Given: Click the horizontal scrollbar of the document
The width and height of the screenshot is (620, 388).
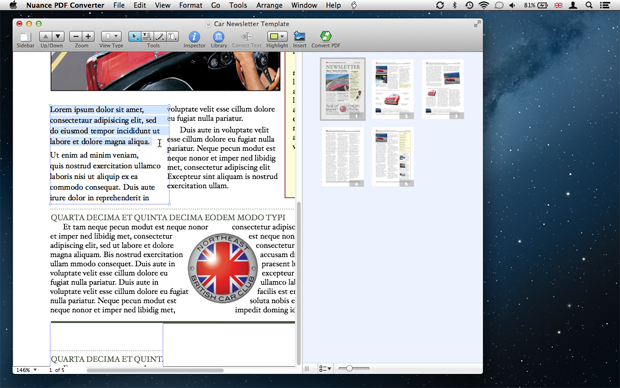Looking at the screenshot, I should [155, 371].
